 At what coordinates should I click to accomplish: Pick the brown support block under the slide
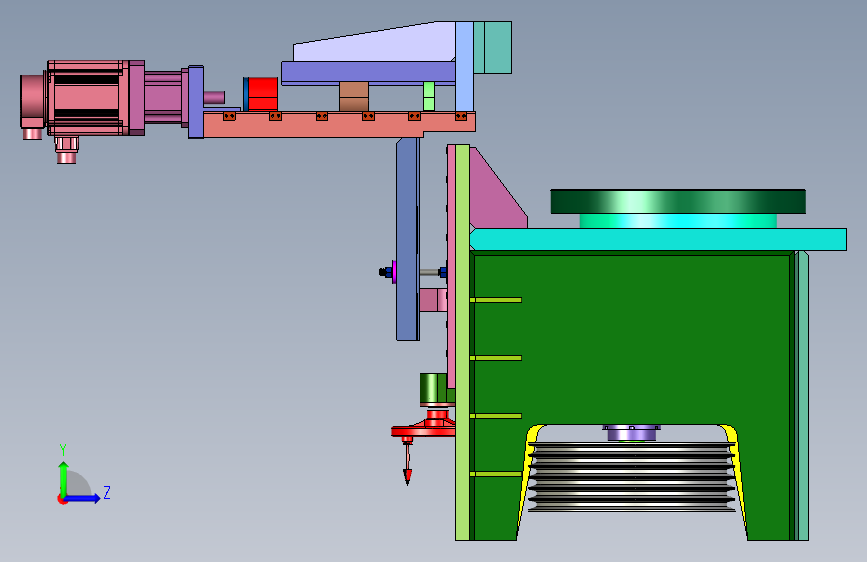(354, 97)
